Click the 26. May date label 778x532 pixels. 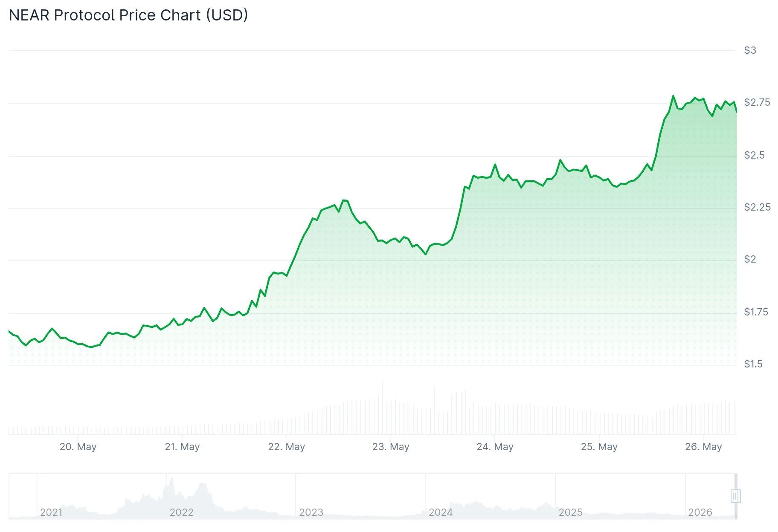pyautogui.click(x=703, y=447)
